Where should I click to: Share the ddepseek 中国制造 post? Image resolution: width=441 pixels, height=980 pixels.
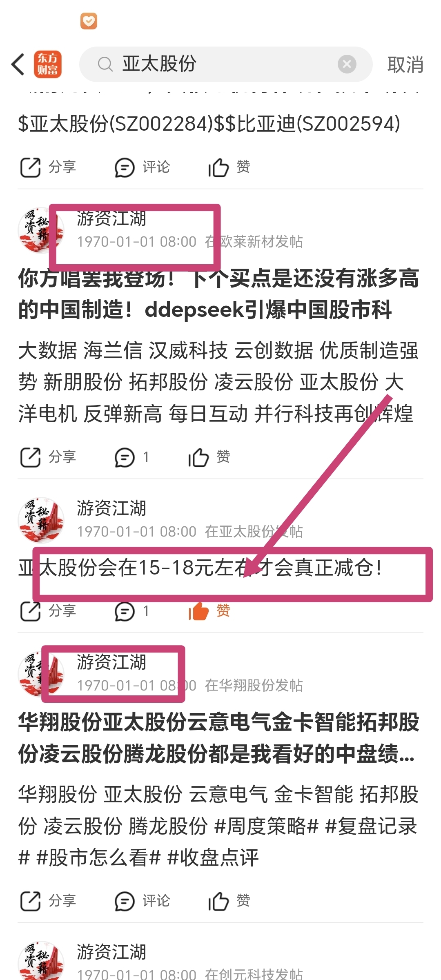tap(48, 457)
